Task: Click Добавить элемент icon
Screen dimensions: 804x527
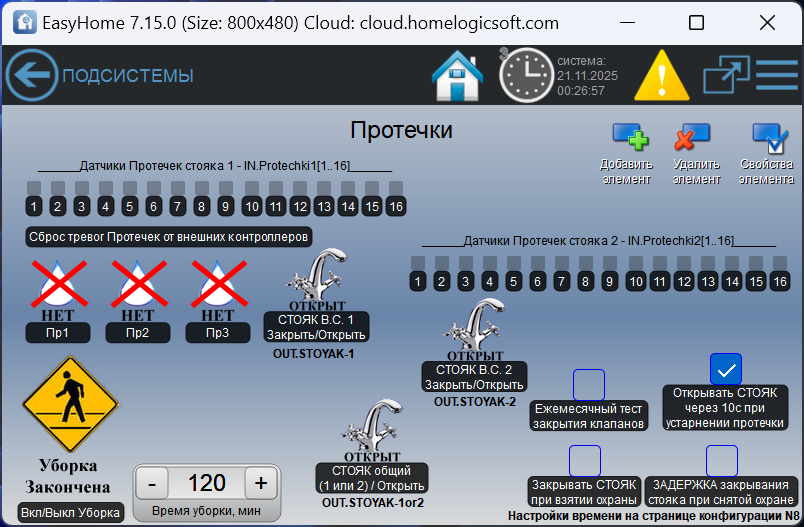Action: click(629, 139)
